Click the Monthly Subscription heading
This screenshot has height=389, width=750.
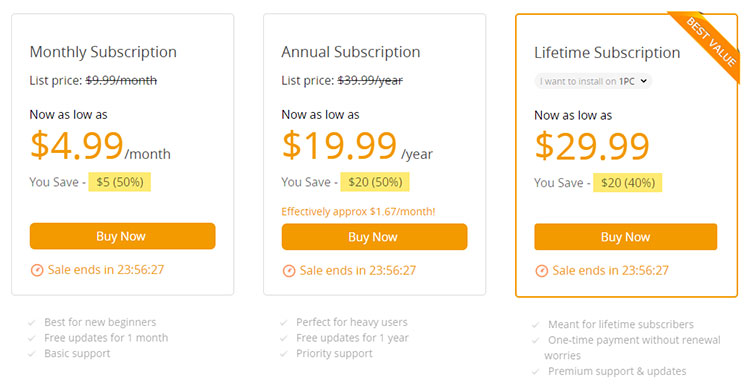click(x=103, y=52)
